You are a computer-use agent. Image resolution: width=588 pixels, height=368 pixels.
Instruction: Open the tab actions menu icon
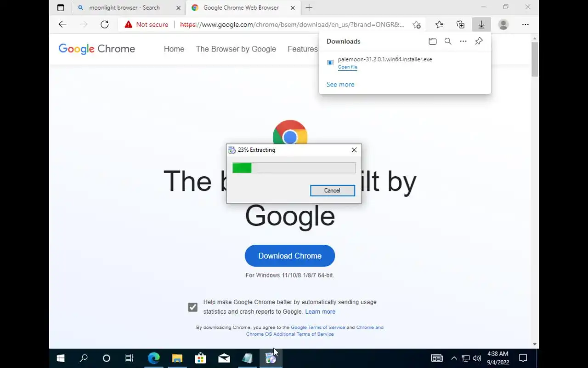(61, 7)
